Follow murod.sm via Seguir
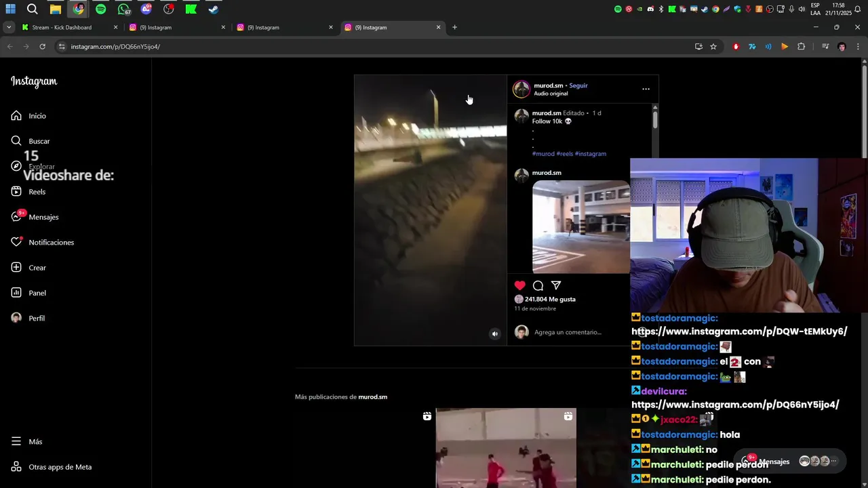The width and height of the screenshot is (868, 488). [578, 85]
